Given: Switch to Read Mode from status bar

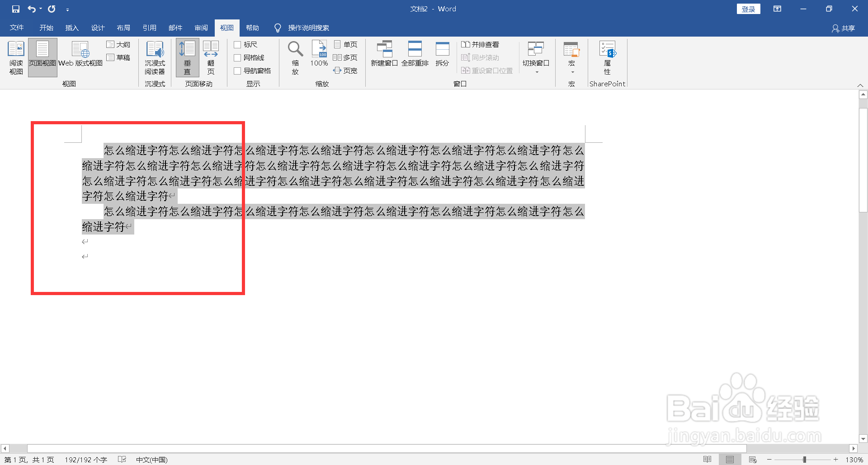Looking at the screenshot, I should (708, 460).
